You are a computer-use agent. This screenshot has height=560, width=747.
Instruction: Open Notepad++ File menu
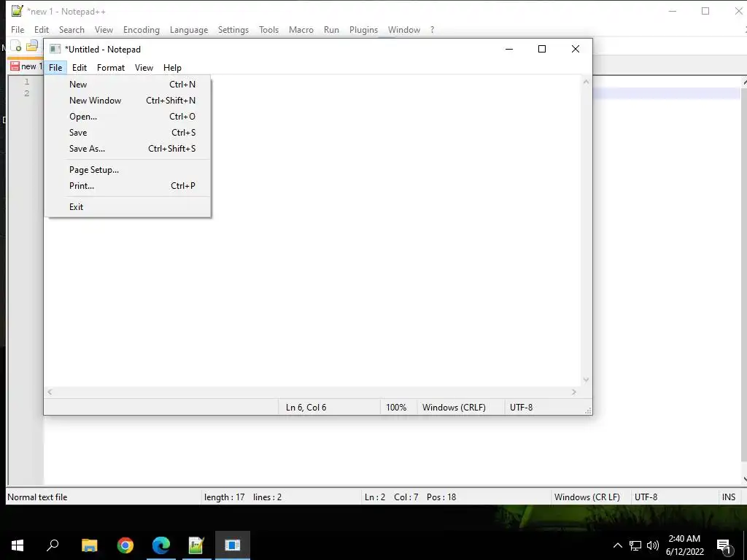[x=18, y=29]
